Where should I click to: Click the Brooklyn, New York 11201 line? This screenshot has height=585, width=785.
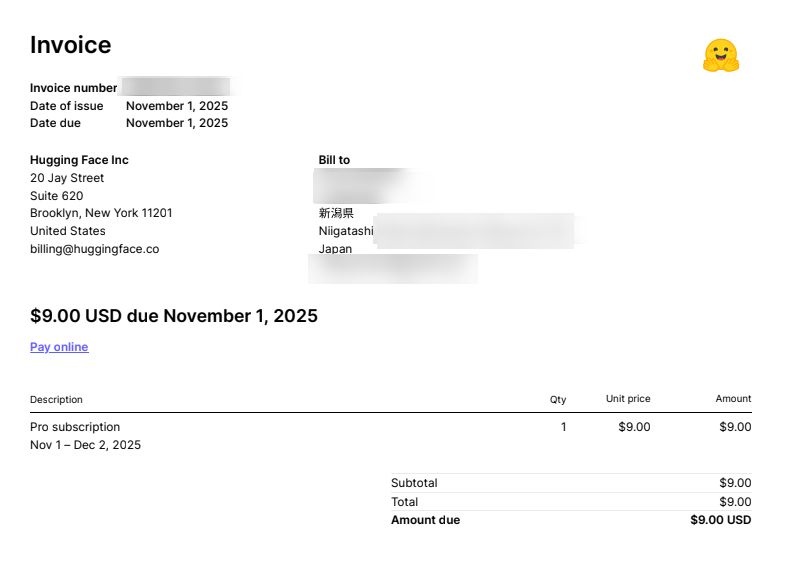pos(101,213)
